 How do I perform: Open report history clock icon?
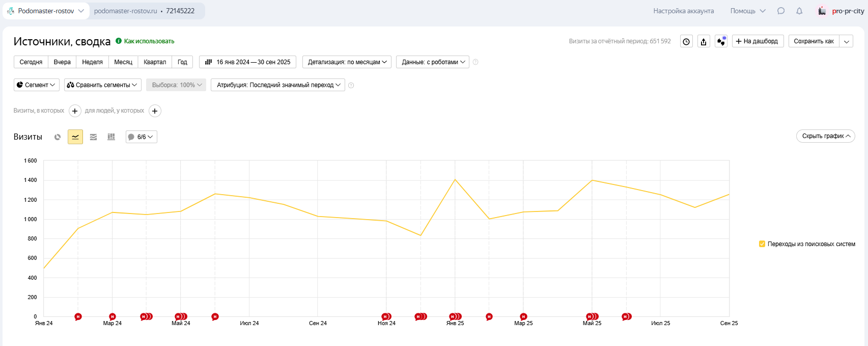686,42
